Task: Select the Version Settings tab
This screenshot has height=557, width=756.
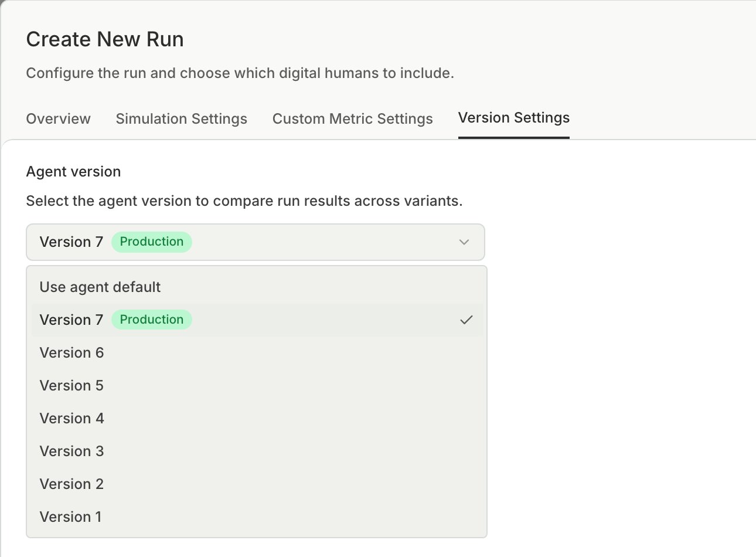Action: (x=513, y=118)
